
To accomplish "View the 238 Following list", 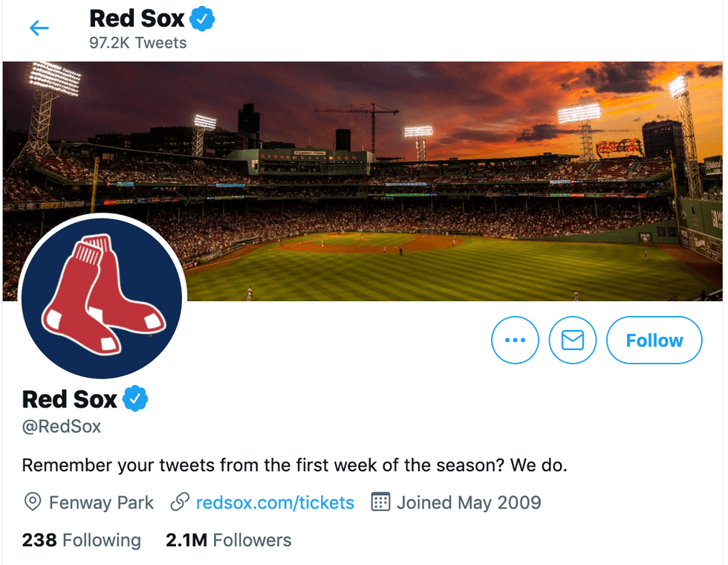I will [81, 540].
